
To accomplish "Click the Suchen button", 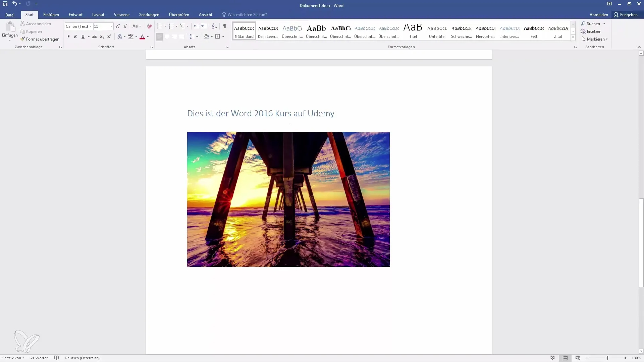I will point(591,24).
